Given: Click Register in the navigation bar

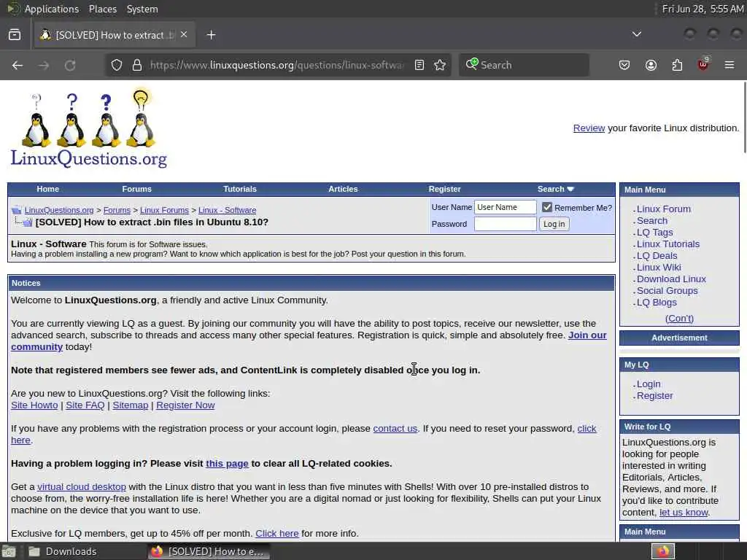Looking at the screenshot, I should click(x=444, y=189).
